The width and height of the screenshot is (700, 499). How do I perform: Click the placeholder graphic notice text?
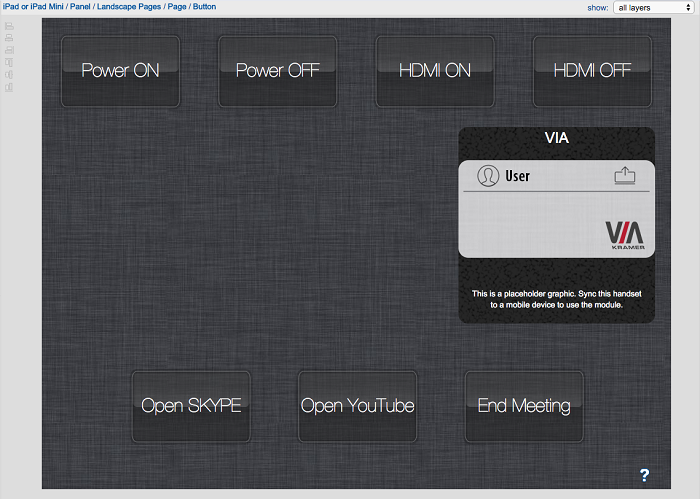point(557,299)
